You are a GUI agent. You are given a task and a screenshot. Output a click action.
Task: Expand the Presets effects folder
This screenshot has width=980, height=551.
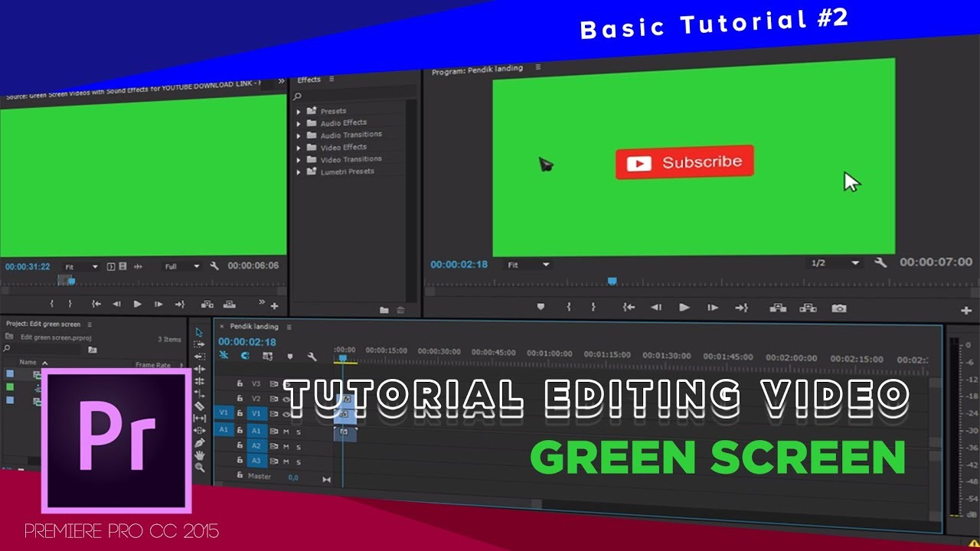299,112
